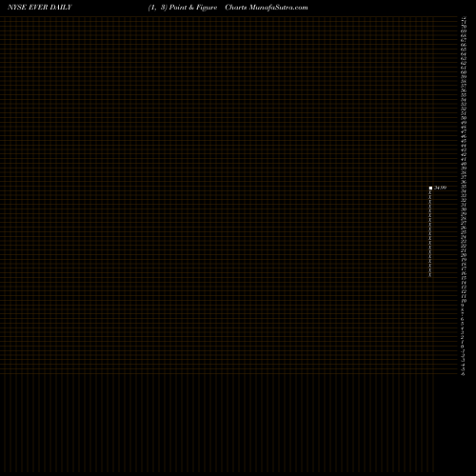The width and height of the screenshot is (476, 476).
Task: Click the X column on the chart
Action: pos(430,233)
